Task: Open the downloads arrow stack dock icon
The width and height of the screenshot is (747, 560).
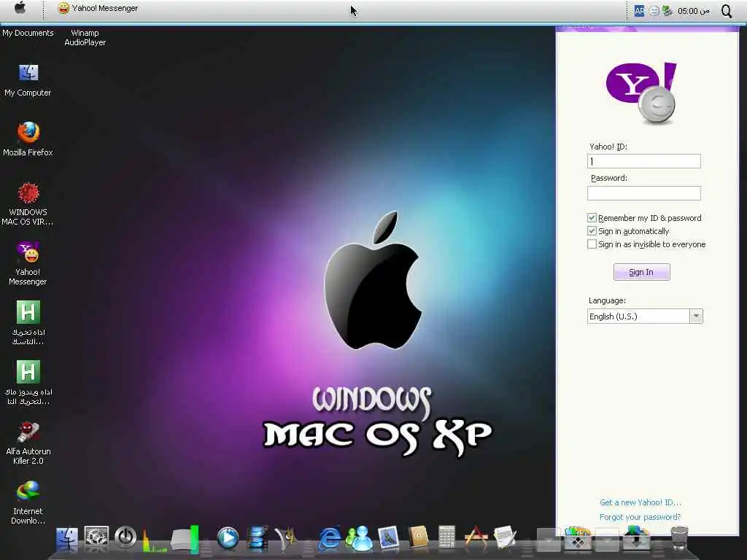Action: [636, 537]
